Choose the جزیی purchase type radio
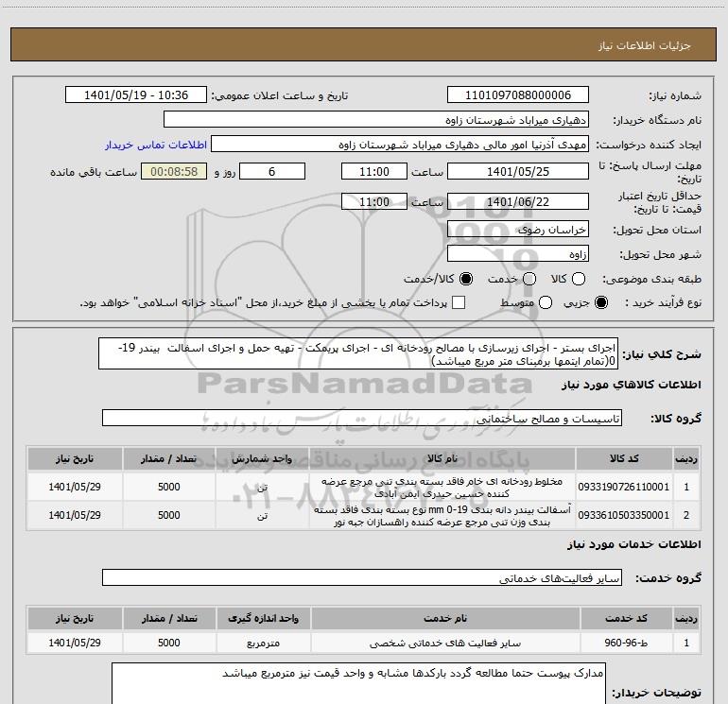The height and width of the screenshot is (704, 728). [x=601, y=303]
